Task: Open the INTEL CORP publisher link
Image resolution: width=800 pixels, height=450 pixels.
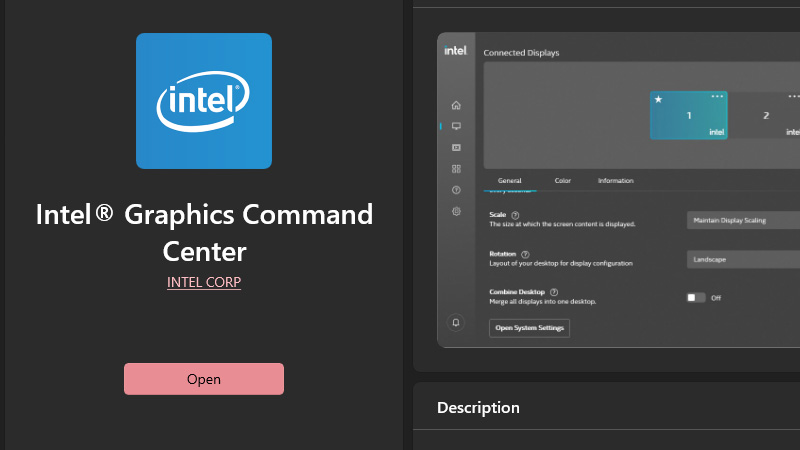Action: click(x=204, y=282)
